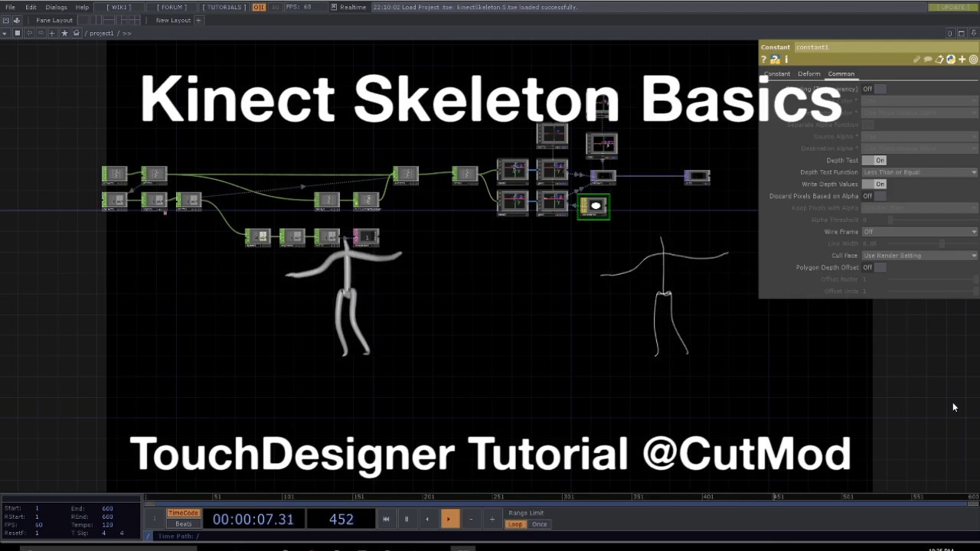Click the frame counter field showing 452
Screen dimensions: 980x551
tap(341, 519)
